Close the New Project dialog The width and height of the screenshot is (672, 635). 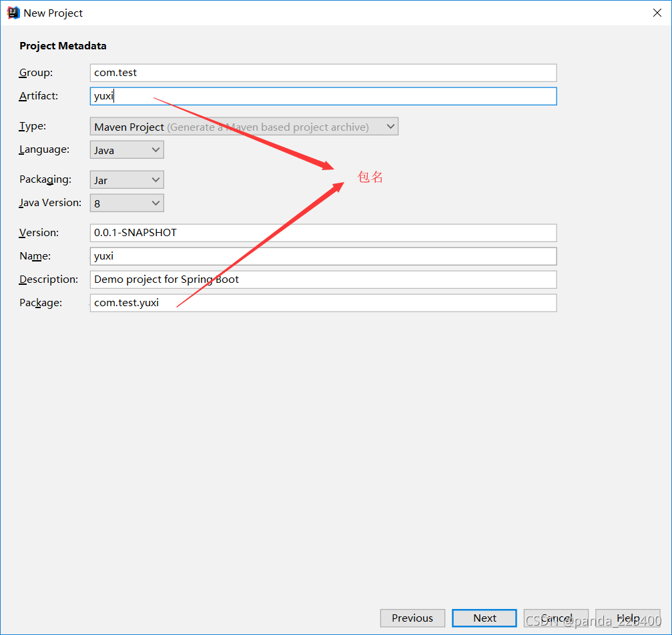coord(657,13)
